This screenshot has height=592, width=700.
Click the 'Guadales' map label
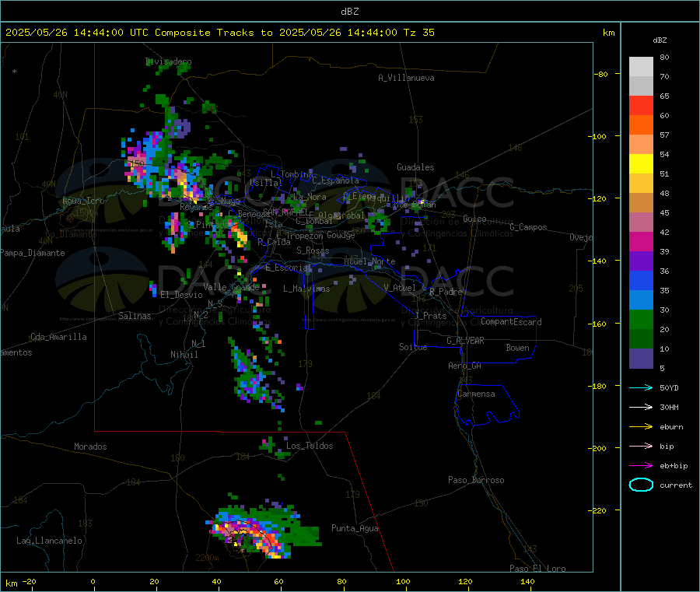415,167
